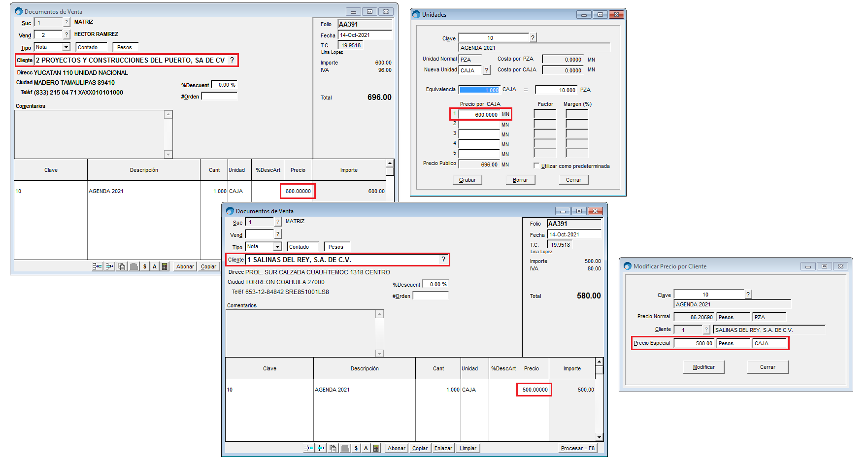The image size is (868, 461).
Task: Click Abonar in the SALINAS sale window
Action: 397,448
